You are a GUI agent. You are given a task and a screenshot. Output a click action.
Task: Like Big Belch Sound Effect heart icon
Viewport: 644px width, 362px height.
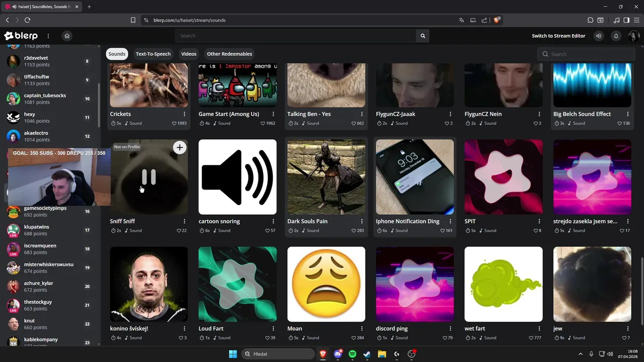pyautogui.click(x=620, y=123)
